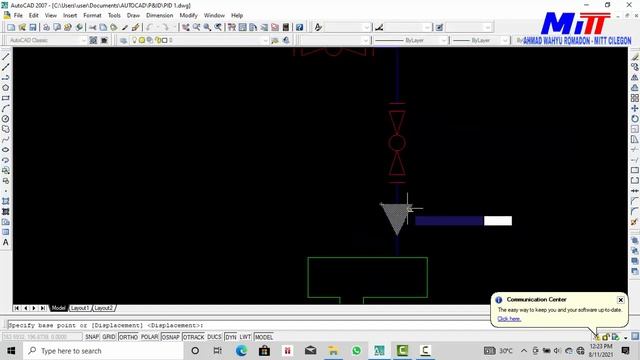The width and height of the screenshot is (640, 360).
Task: Select the Spline draw tool
Action: click(x=6, y=140)
